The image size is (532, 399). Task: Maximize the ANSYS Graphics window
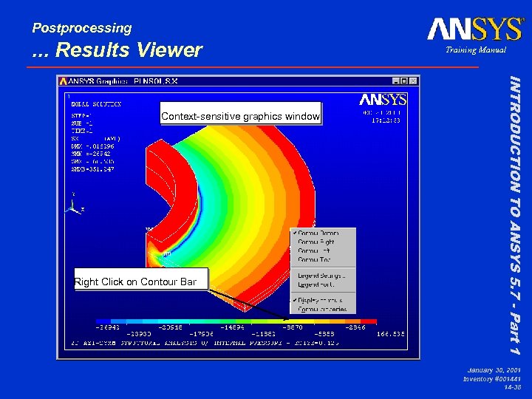[404, 81]
